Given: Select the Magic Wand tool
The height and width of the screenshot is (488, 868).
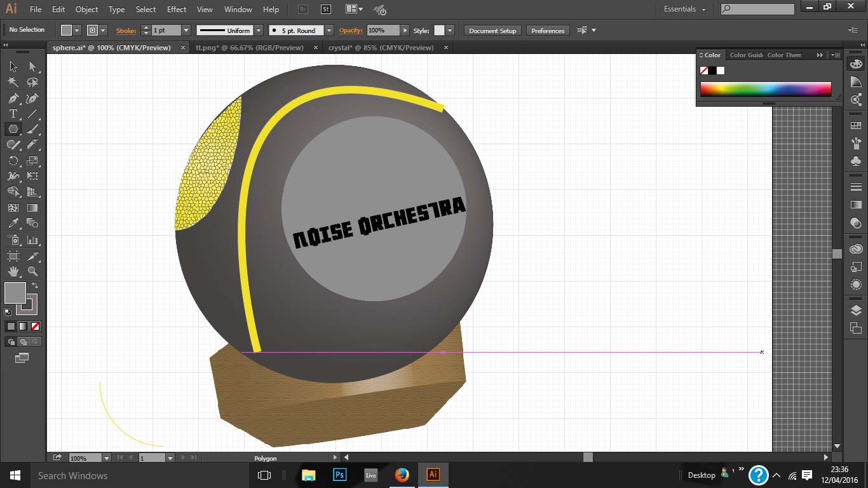Looking at the screenshot, I should coord(13,82).
